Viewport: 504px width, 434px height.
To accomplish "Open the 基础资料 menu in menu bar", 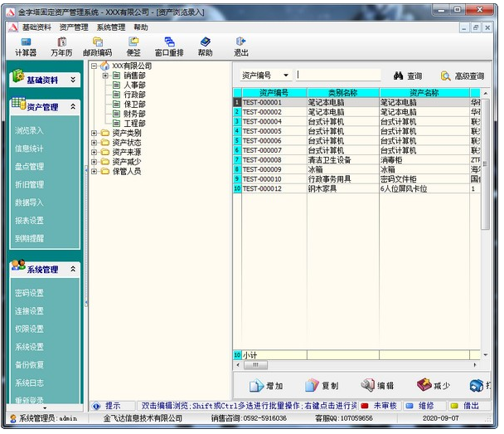I will click(x=38, y=27).
